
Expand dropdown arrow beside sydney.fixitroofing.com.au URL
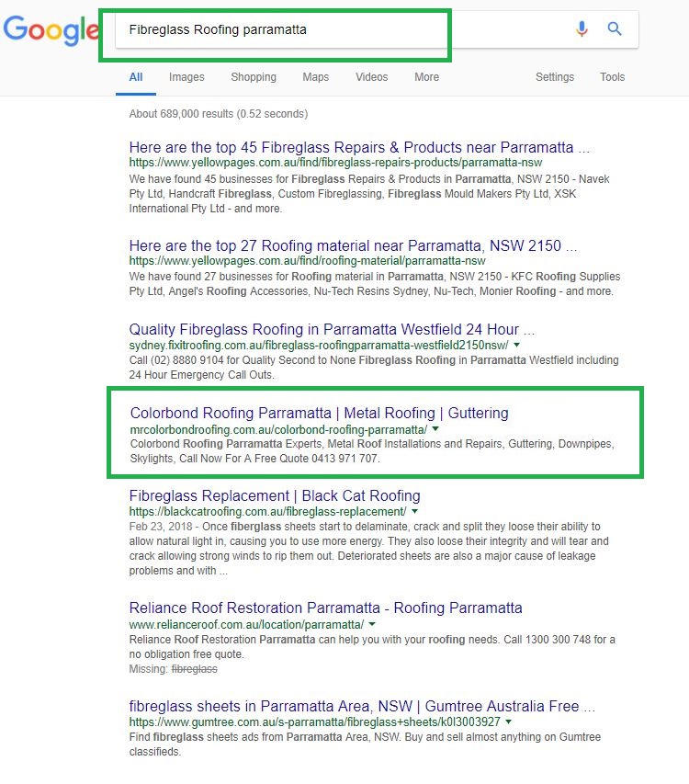click(516, 345)
